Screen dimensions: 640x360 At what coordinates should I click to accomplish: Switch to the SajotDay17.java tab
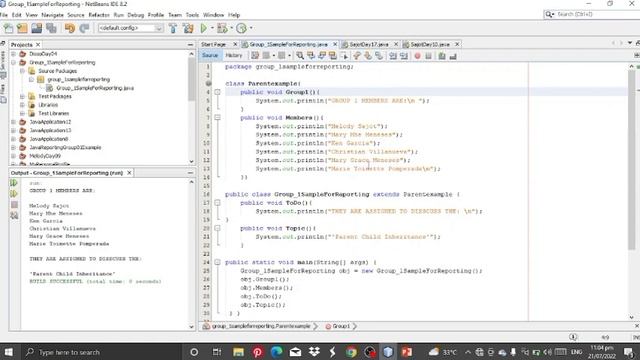(369, 44)
